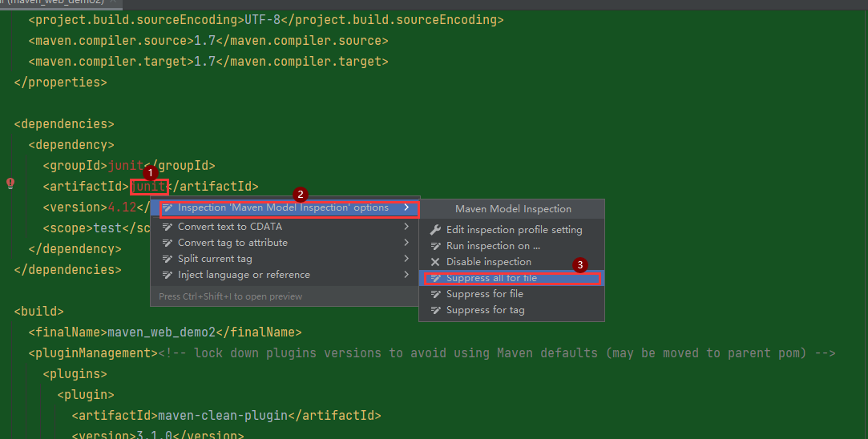Click the closing </dependencies> tag
This screenshot has height=439, width=868.
pyautogui.click(x=67, y=270)
